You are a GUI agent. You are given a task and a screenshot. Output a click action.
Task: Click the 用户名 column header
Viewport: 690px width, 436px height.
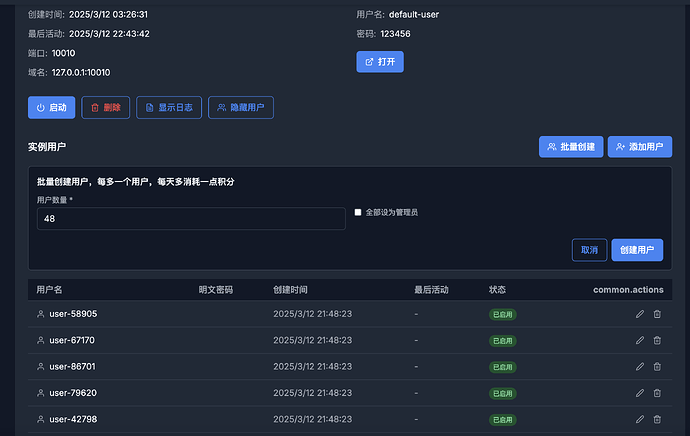coord(49,289)
